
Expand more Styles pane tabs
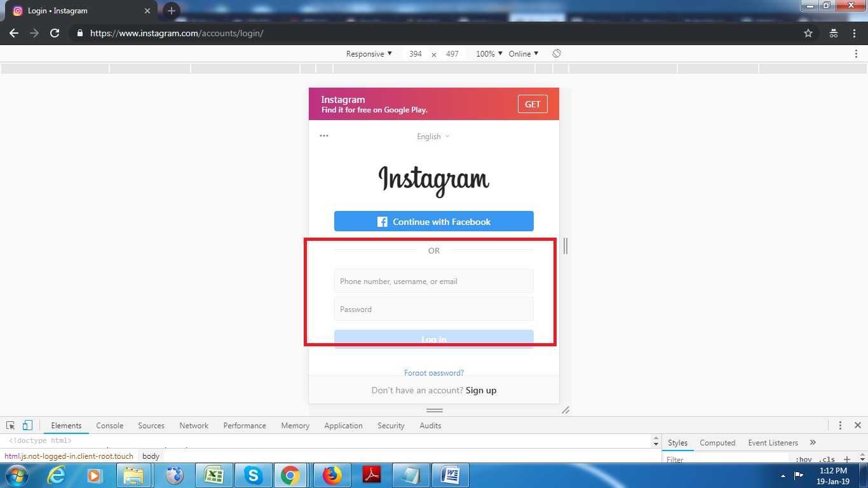coord(813,442)
